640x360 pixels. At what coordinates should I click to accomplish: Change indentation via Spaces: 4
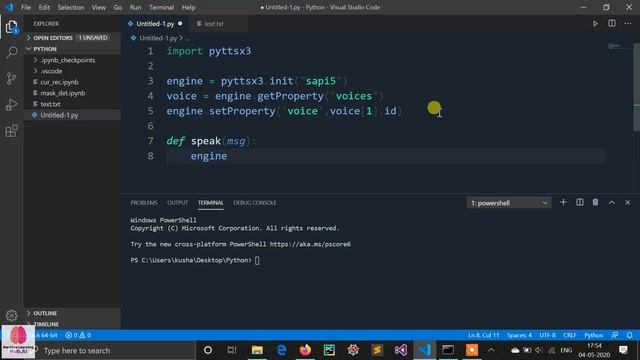click(x=519, y=335)
